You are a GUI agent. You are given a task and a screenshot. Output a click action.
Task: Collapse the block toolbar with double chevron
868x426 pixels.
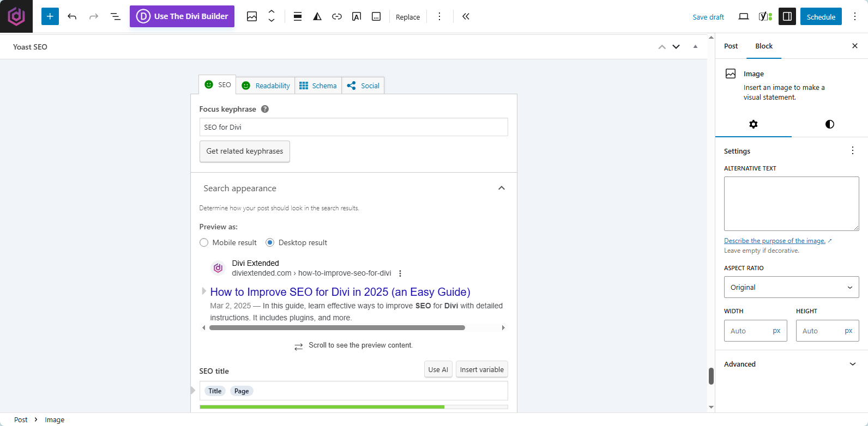point(466,16)
